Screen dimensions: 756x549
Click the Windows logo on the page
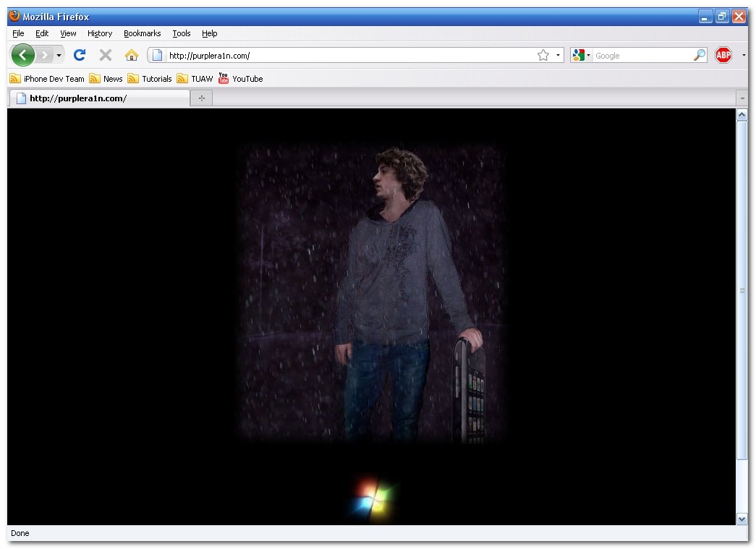click(373, 498)
